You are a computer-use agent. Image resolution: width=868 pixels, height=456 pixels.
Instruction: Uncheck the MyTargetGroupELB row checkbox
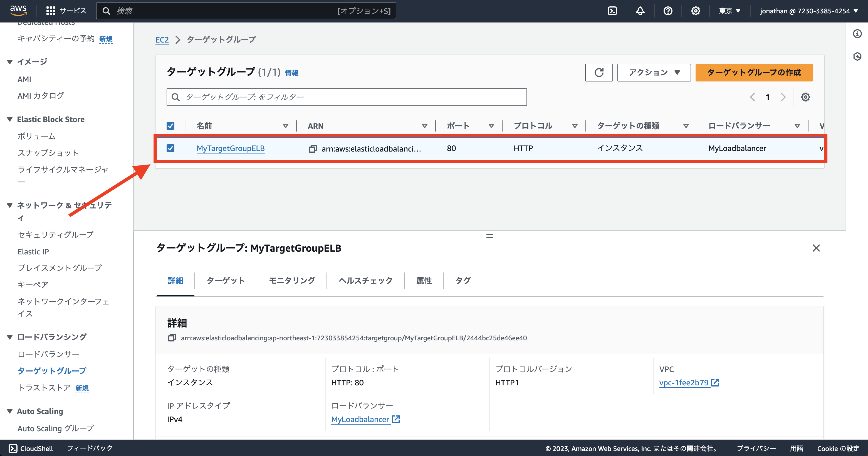(170, 148)
